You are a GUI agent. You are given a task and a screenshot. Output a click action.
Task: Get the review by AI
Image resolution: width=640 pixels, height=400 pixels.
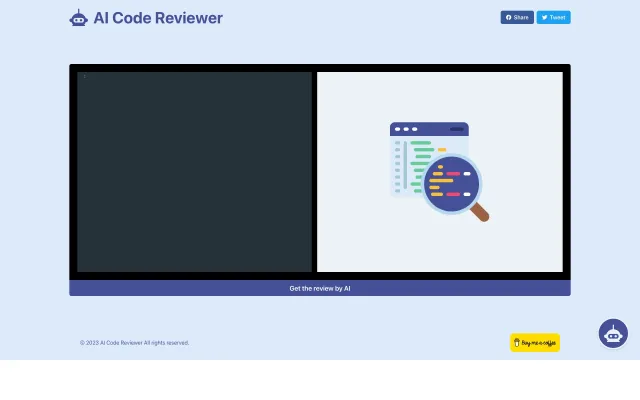click(x=320, y=288)
